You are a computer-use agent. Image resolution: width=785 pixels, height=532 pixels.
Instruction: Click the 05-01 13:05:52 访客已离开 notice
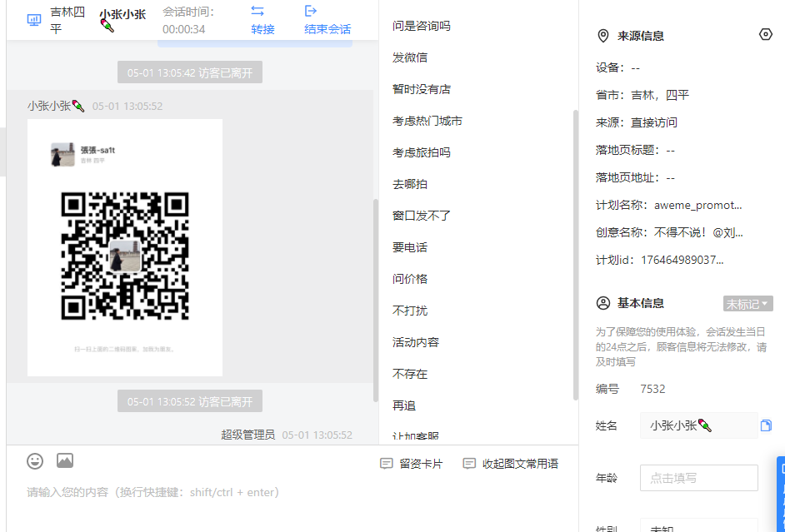pyautogui.click(x=190, y=401)
